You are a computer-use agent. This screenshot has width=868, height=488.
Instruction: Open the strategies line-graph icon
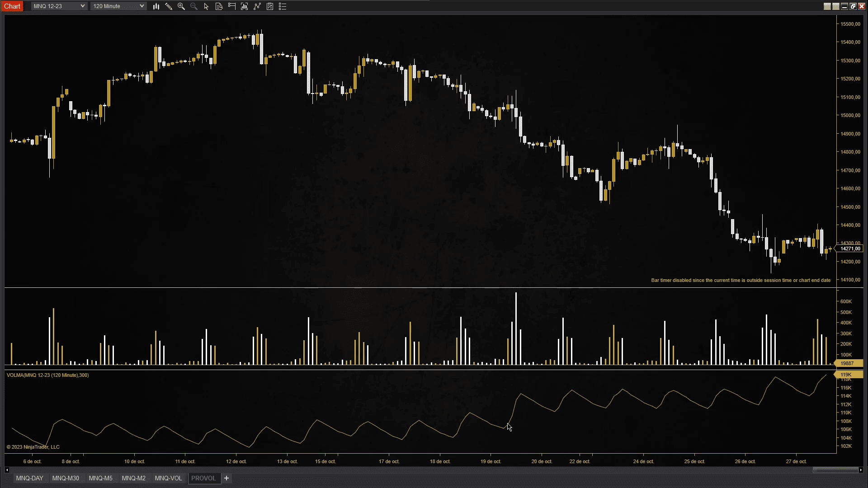tap(257, 6)
